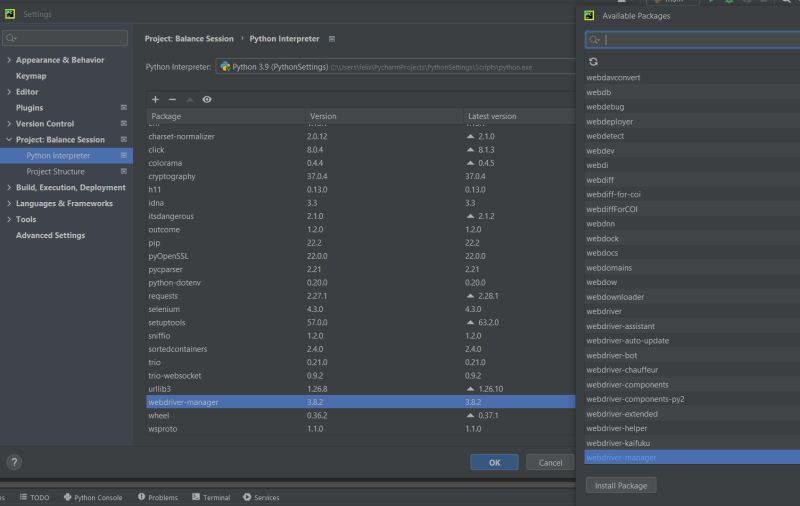The image size is (800, 506).
Task: Click the upgrade arrow for click 8.1.3
Action: click(470, 149)
